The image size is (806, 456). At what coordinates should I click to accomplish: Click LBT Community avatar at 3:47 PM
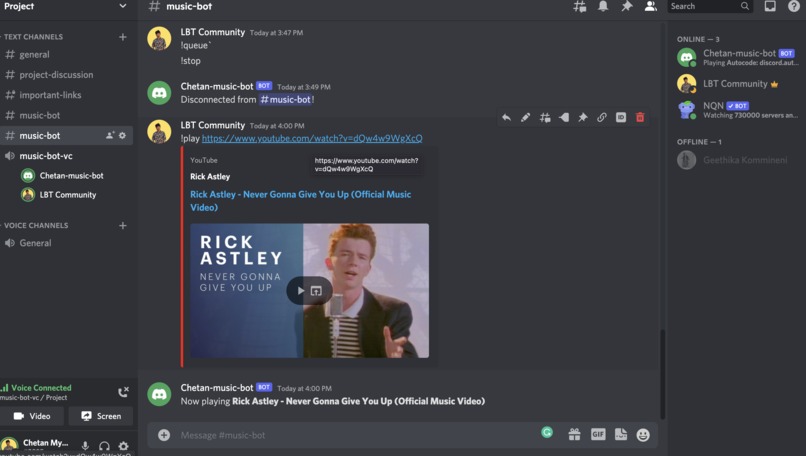(159, 39)
